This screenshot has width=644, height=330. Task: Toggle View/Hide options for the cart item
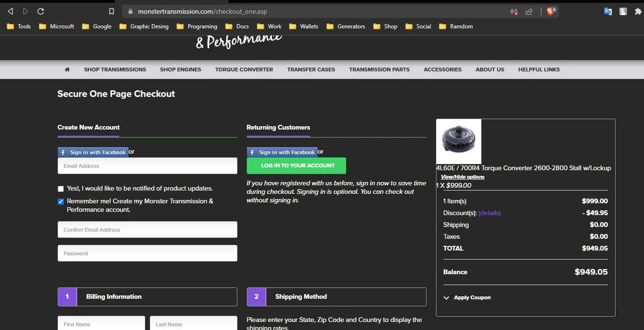click(462, 177)
